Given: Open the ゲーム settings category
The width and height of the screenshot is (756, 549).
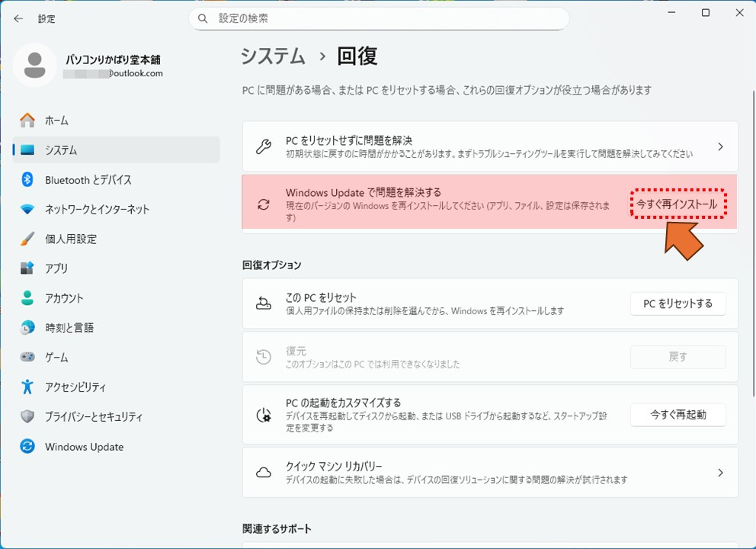Looking at the screenshot, I should [56, 358].
